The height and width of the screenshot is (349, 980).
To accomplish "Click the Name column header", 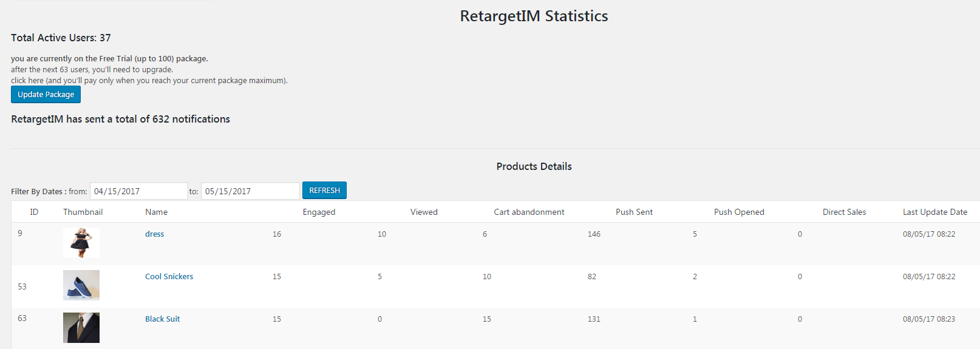I will coord(156,212).
